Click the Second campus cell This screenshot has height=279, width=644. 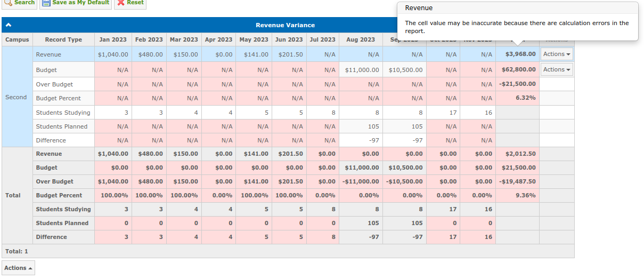point(17,97)
